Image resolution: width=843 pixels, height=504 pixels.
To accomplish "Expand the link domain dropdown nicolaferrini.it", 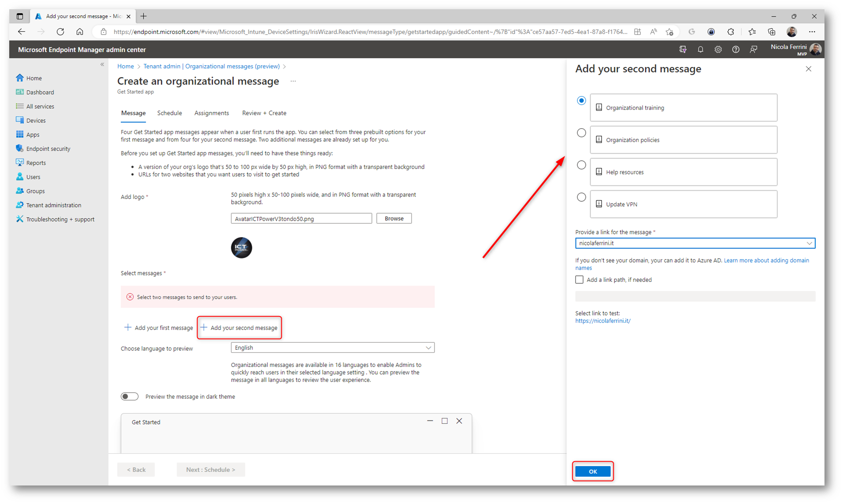I will click(x=695, y=243).
